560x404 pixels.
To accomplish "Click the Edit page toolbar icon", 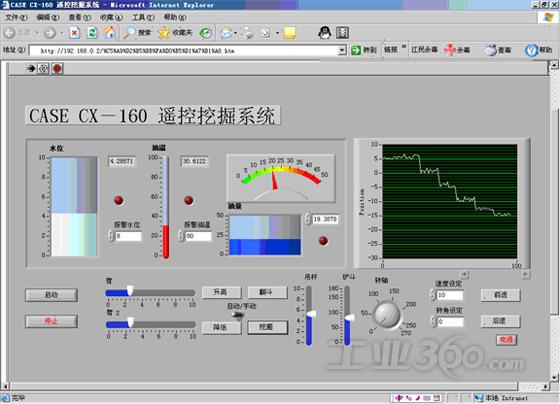I will point(265,33).
